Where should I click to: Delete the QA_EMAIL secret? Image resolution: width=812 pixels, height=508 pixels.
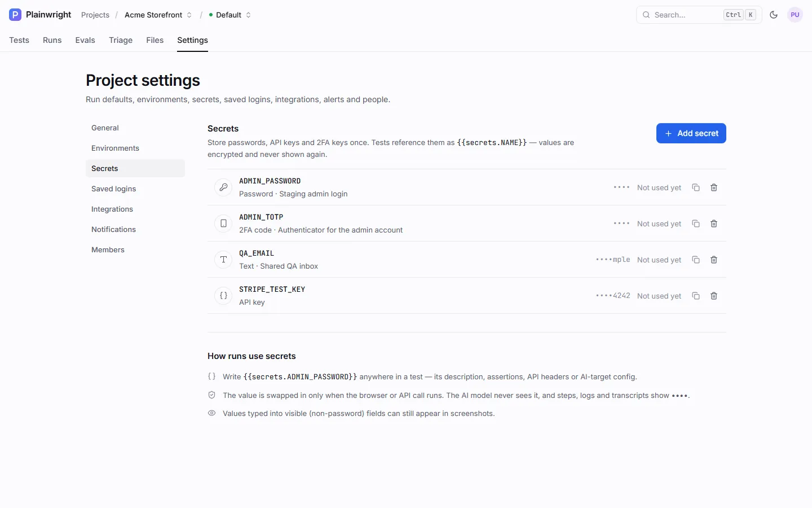click(714, 260)
